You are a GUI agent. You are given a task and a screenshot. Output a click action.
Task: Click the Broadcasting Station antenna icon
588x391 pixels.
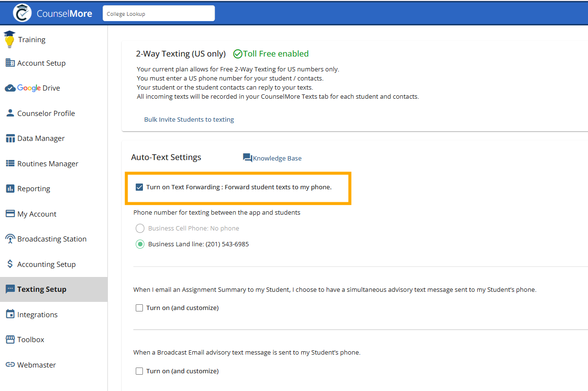(x=10, y=239)
